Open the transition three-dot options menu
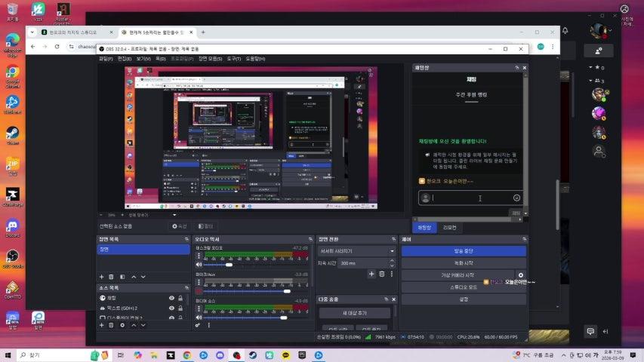 click(392, 274)
